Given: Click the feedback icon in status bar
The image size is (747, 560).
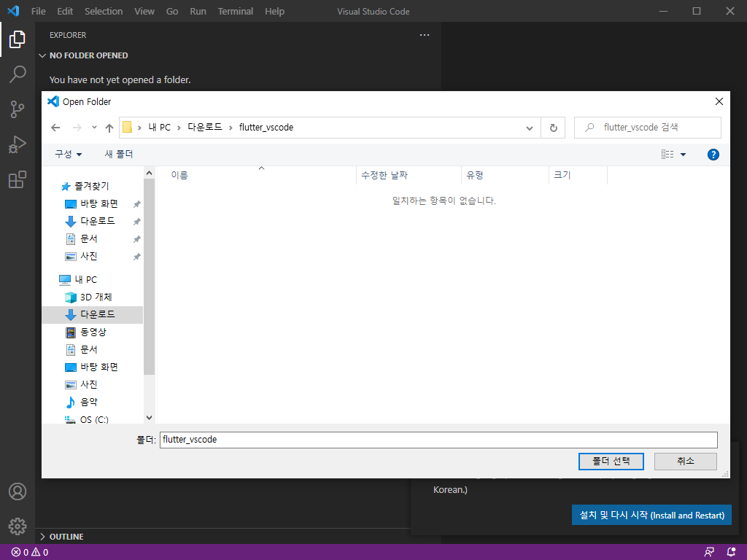Looking at the screenshot, I should point(709,553).
